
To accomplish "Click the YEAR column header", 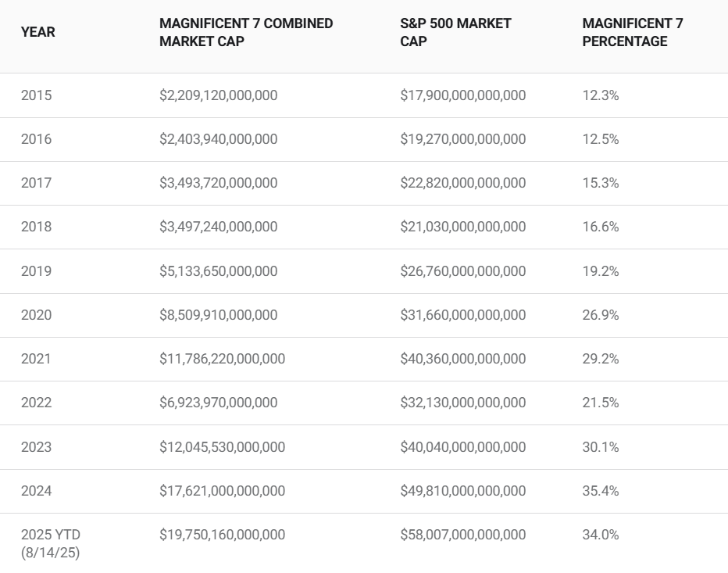I will click(38, 32).
